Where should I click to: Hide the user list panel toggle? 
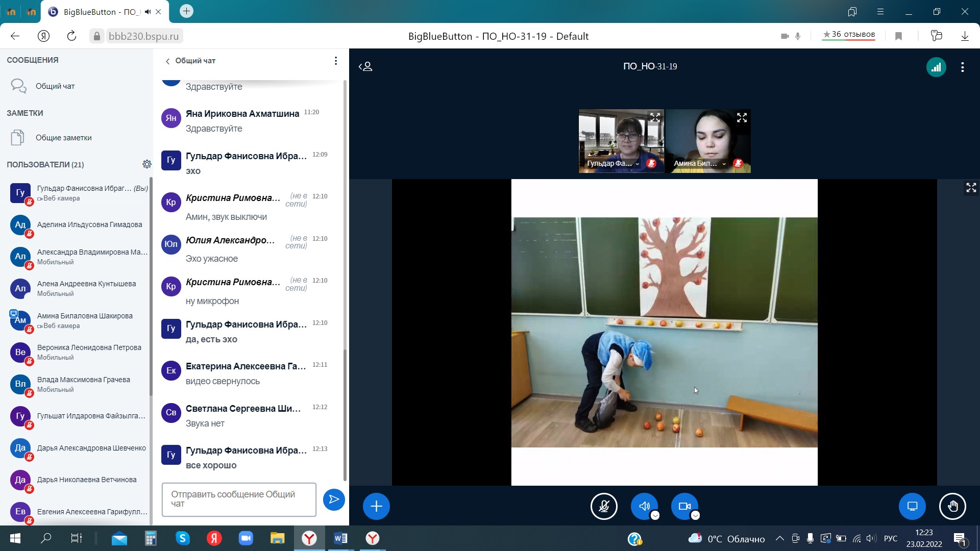pos(365,67)
